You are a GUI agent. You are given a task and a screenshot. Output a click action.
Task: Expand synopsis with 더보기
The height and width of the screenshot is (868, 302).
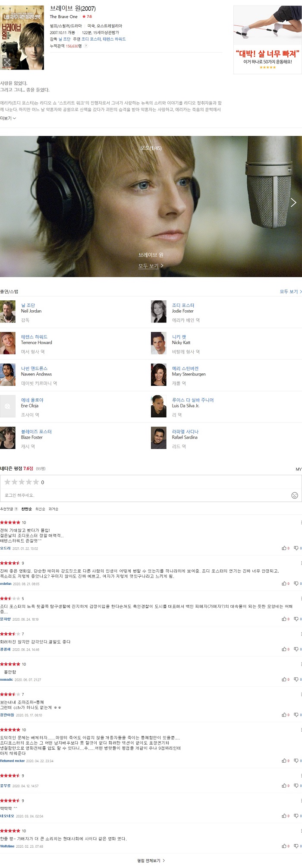[x=8, y=118]
